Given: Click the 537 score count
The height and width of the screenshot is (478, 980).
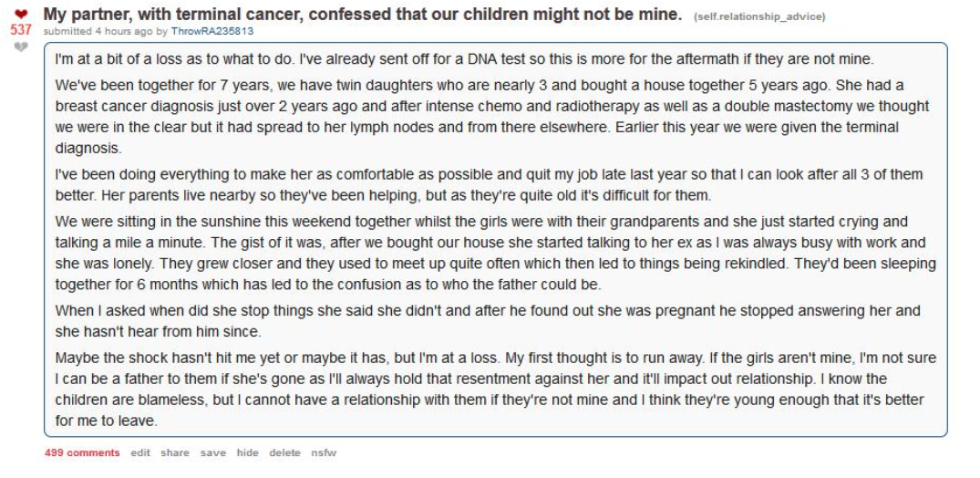Looking at the screenshot, I should pyautogui.click(x=20, y=30).
